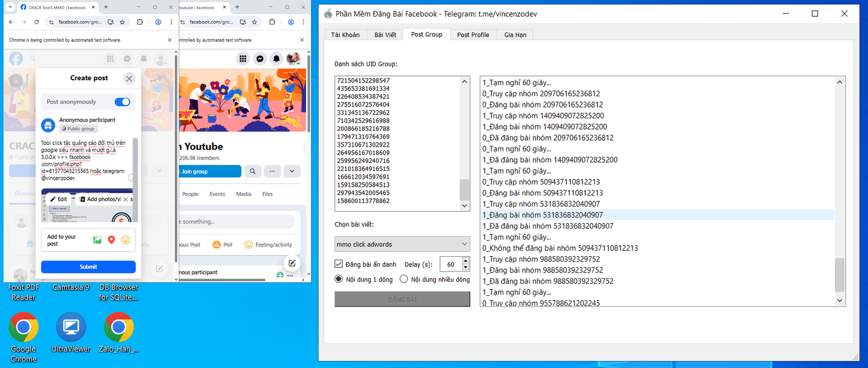
Task: Close the Create post dialog
Action: [129, 79]
